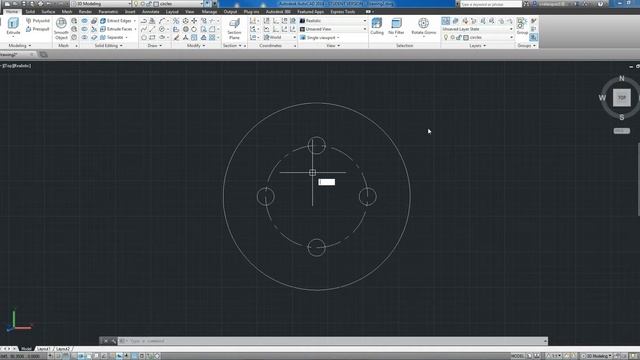
Task: Switch to the Layout1 tab
Action: pyautogui.click(x=43, y=349)
